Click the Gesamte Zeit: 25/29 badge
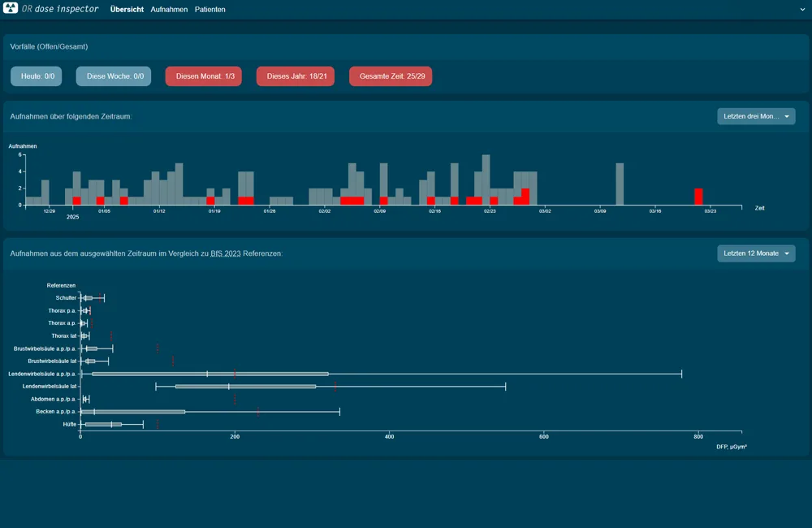 [x=391, y=76]
